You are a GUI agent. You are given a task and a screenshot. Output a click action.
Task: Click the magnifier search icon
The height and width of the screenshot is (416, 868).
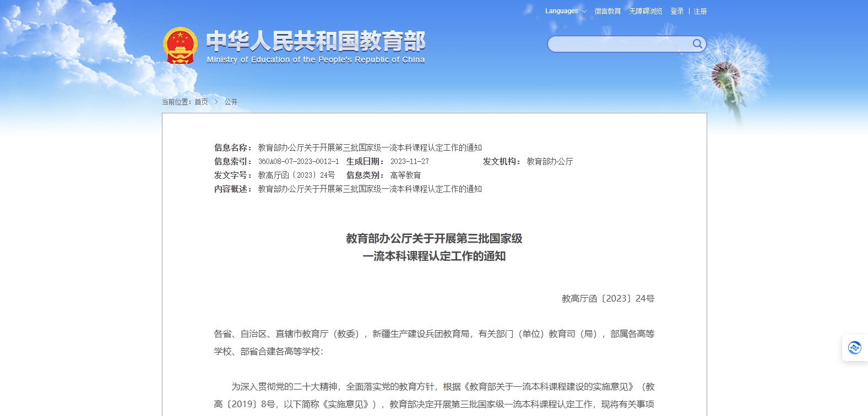tap(697, 44)
